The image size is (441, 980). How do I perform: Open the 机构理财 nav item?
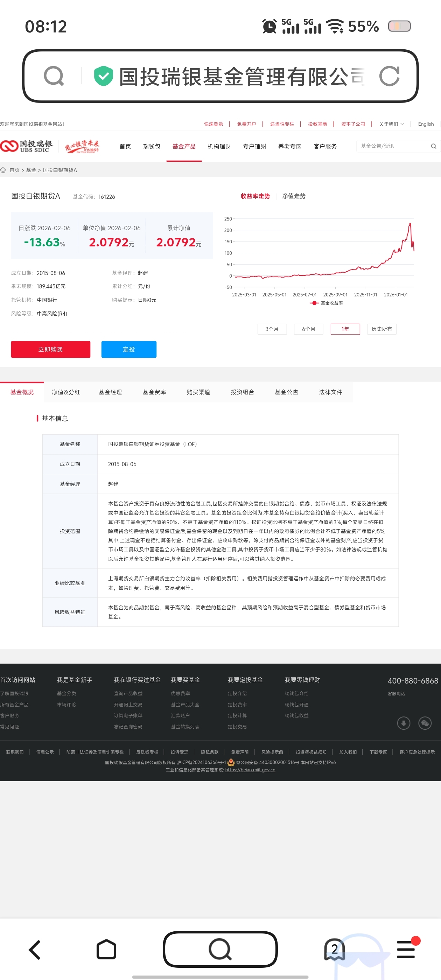[x=219, y=146]
